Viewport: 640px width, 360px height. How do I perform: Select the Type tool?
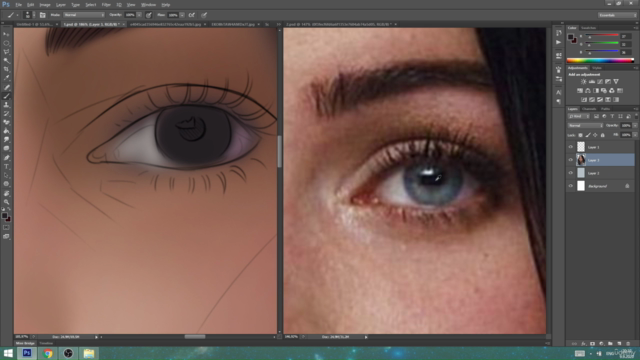(x=6, y=167)
